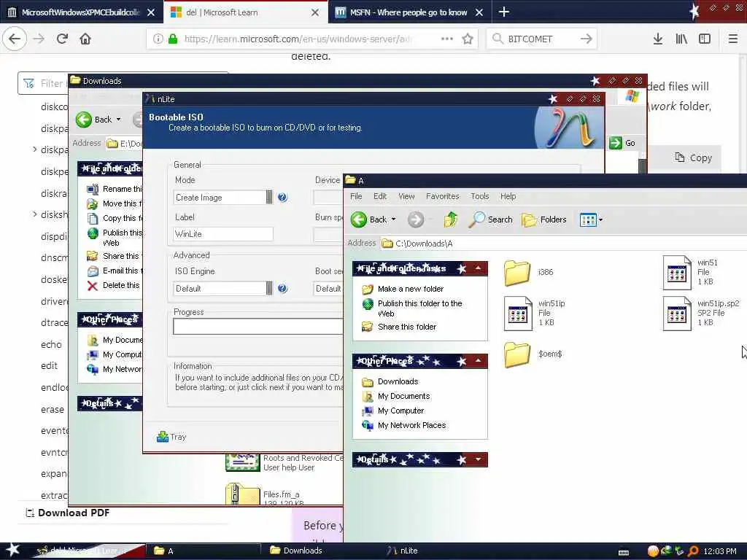Open Mode dropdown showing Create Image
The image size is (747, 560).
coord(269,197)
